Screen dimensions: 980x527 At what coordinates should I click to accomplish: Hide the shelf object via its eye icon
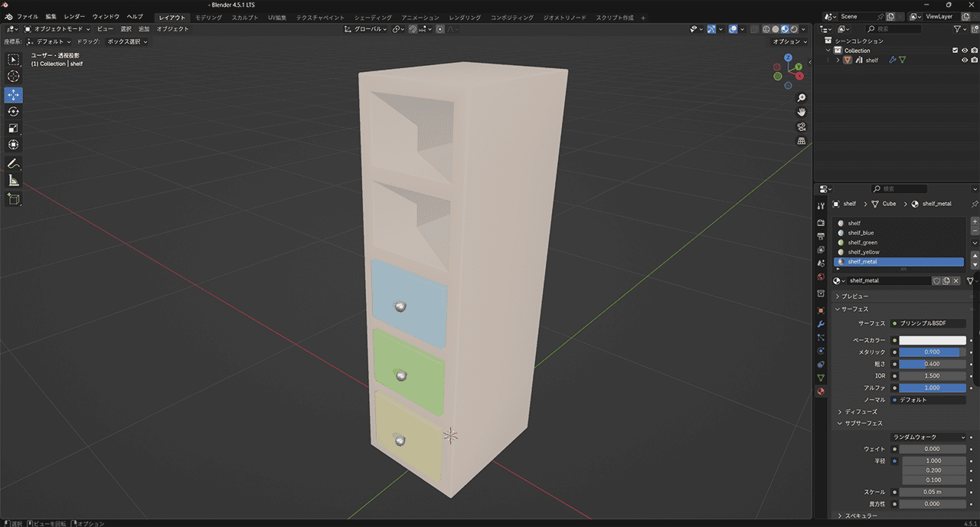[x=965, y=61]
